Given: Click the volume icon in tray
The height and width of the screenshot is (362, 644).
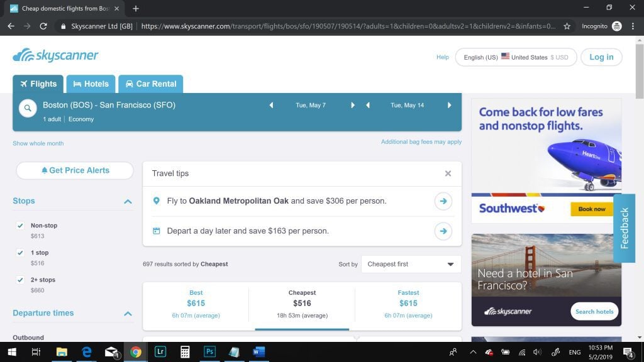Looking at the screenshot, I should coord(537,352).
